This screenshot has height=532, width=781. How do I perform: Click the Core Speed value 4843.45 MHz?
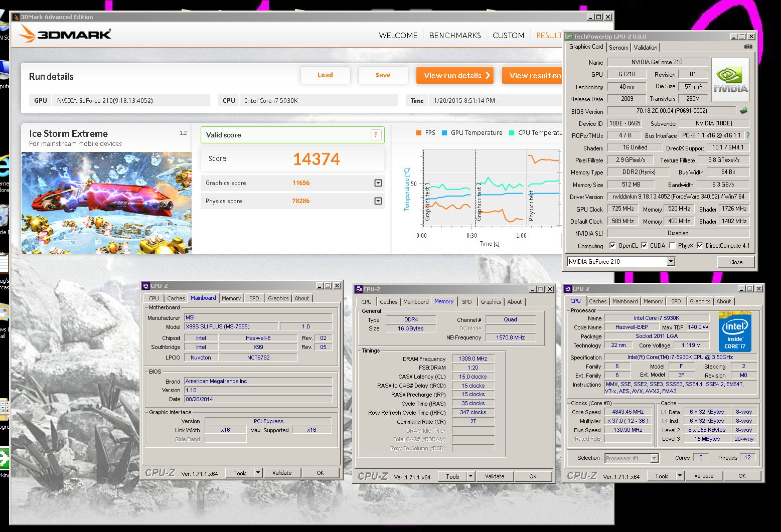tap(628, 412)
